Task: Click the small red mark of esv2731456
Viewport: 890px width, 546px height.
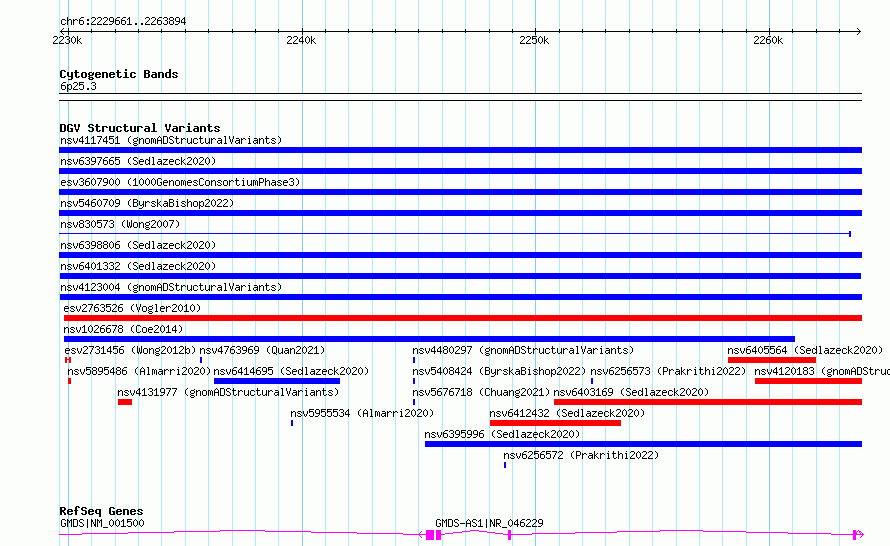Action: coord(68,360)
